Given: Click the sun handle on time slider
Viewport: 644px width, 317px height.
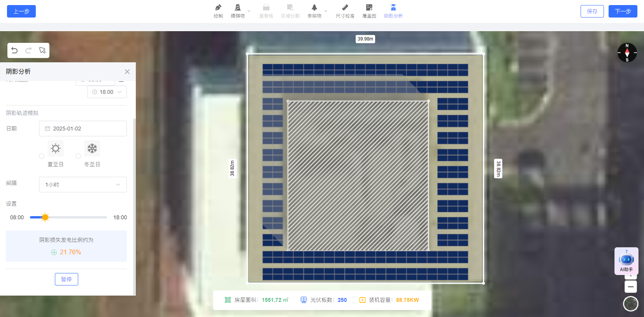Looking at the screenshot, I should pos(45,217).
